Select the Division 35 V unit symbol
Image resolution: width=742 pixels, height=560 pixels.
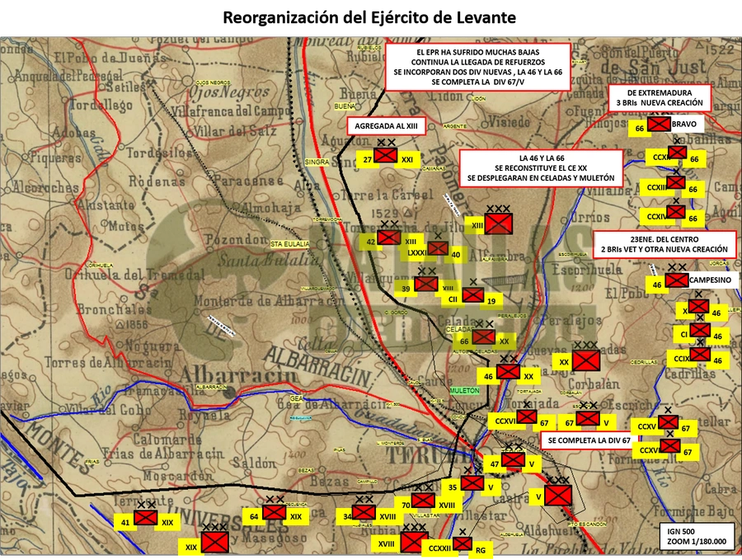pyautogui.click(x=472, y=482)
